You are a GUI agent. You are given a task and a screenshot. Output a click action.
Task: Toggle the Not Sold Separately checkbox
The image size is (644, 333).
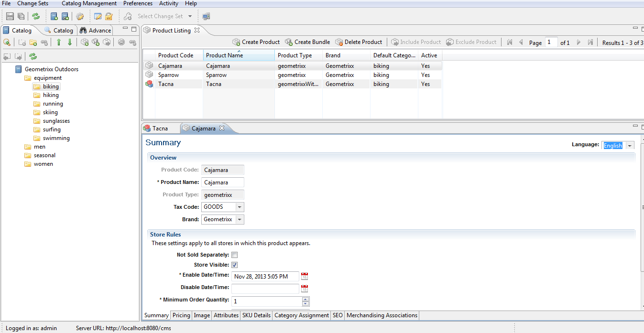[x=235, y=255]
